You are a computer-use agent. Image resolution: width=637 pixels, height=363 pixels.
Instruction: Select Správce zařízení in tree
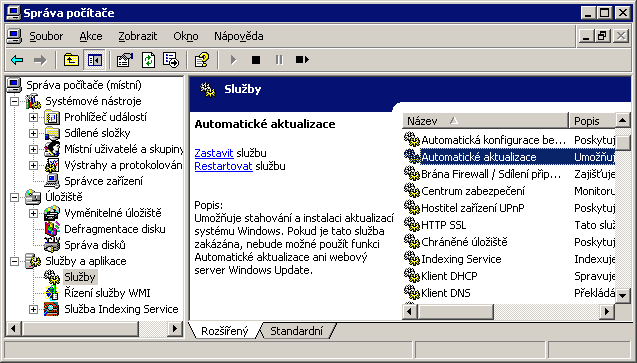pos(103,181)
